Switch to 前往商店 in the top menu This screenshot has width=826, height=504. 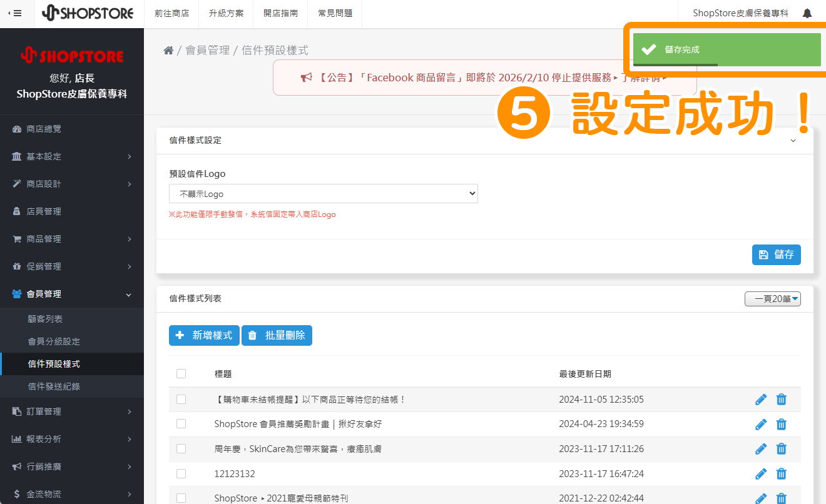(171, 13)
